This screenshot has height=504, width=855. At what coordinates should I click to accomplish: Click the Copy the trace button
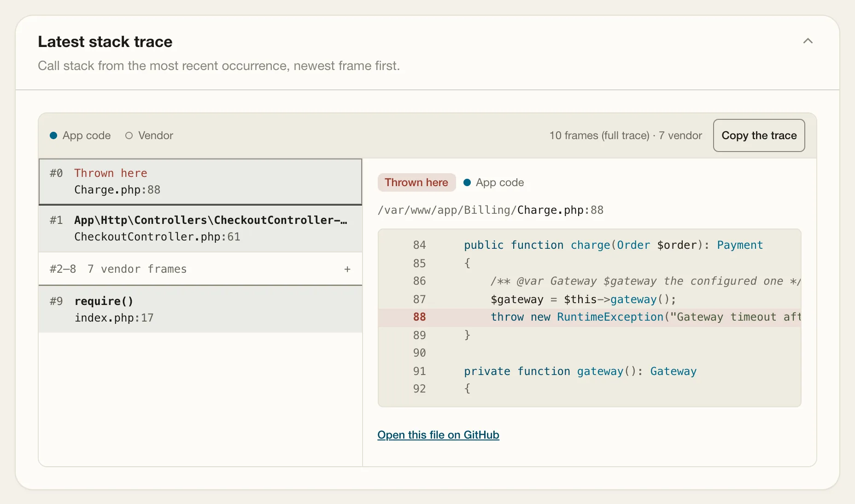(x=759, y=135)
